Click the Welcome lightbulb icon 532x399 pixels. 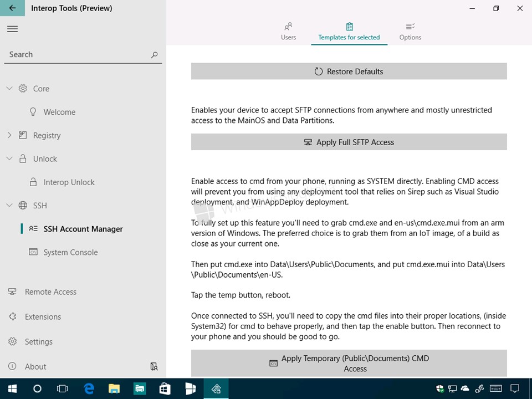click(x=33, y=112)
